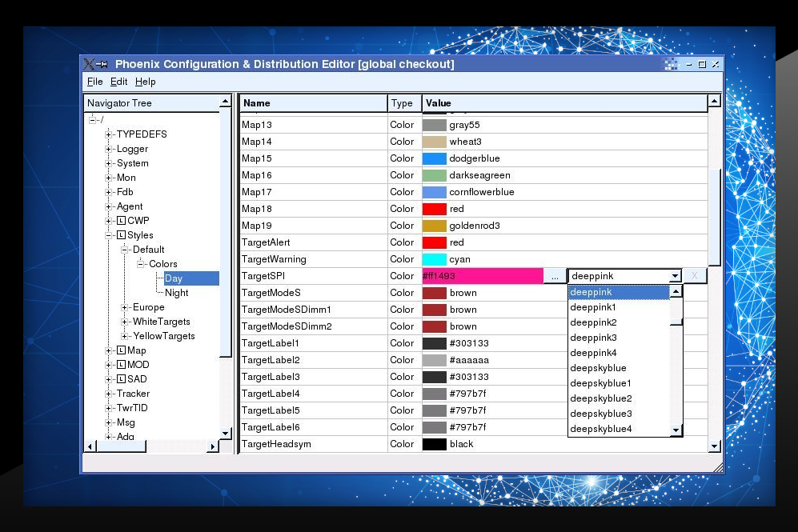Expand the Europe styles node
The height and width of the screenshot is (532, 798).
[x=125, y=307]
